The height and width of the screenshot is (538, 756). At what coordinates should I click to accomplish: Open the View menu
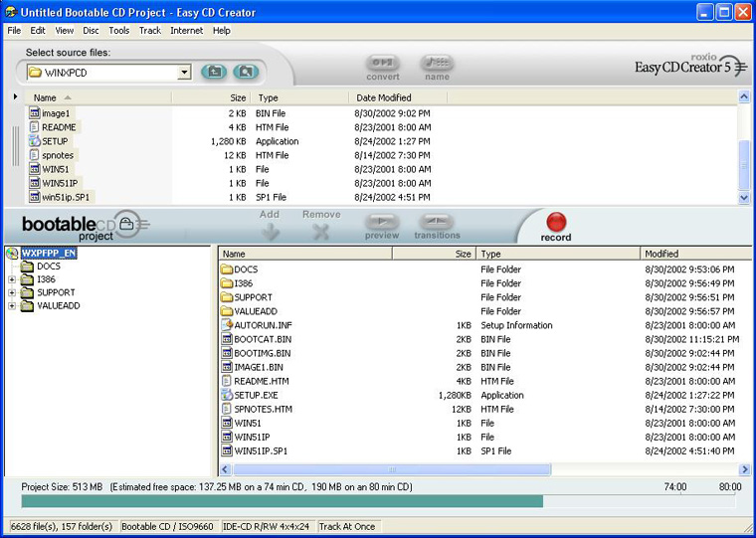click(x=64, y=31)
